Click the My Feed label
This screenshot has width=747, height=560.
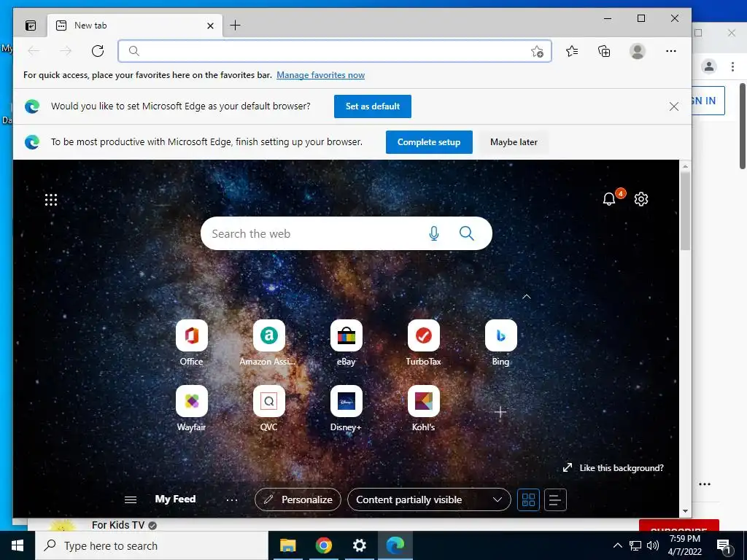tap(175, 499)
